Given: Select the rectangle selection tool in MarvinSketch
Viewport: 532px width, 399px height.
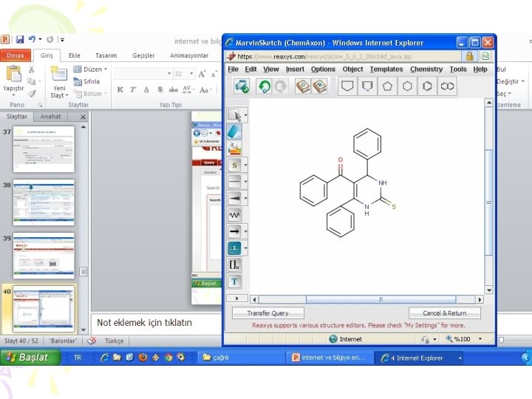Looking at the screenshot, I should (234, 115).
